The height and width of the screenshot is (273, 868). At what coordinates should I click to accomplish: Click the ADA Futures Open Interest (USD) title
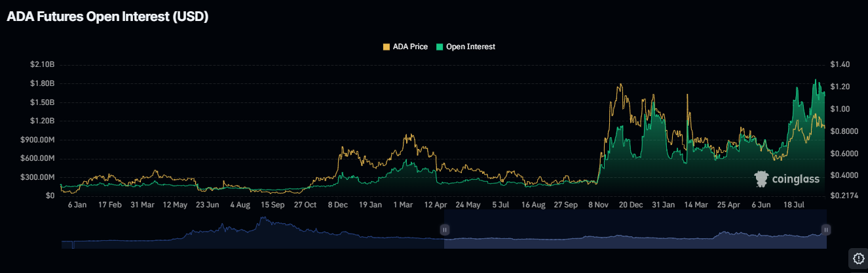click(107, 18)
